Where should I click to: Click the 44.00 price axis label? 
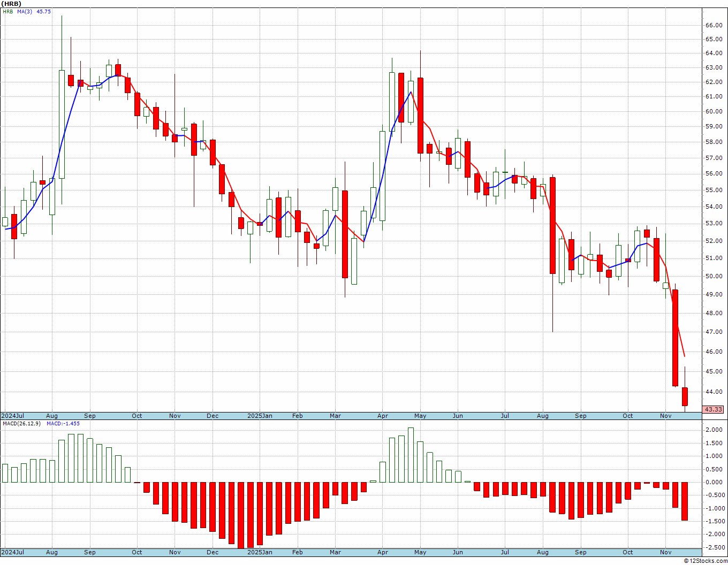[x=714, y=392]
